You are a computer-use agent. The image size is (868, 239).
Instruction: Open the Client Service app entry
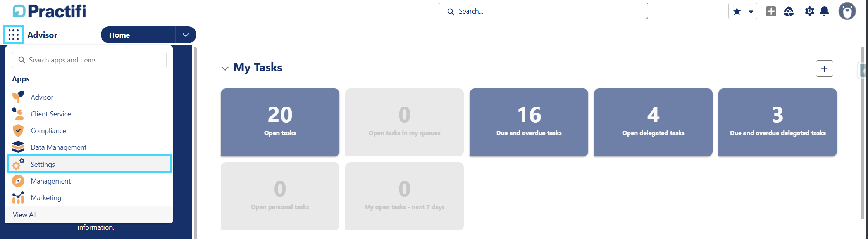(x=89, y=114)
